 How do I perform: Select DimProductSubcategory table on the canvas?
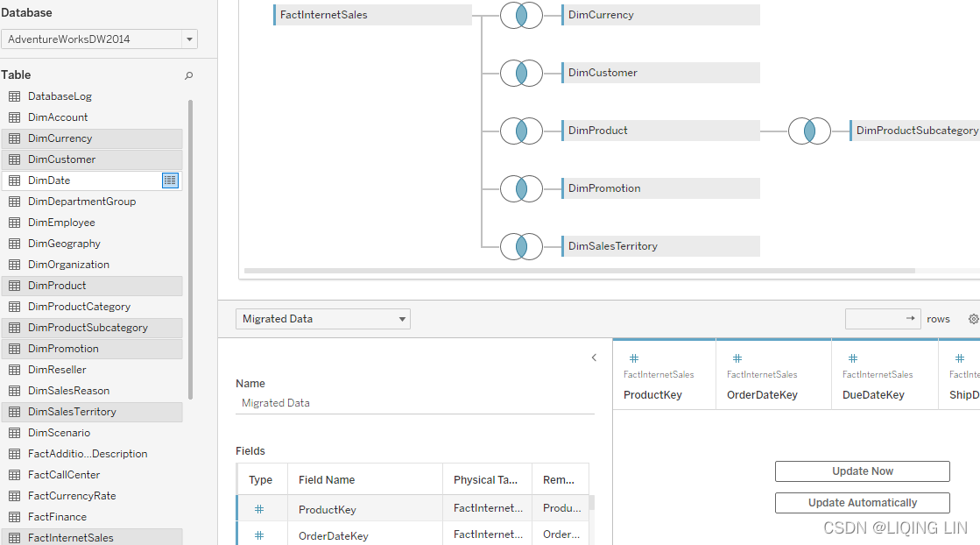click(x=915, y=131)
